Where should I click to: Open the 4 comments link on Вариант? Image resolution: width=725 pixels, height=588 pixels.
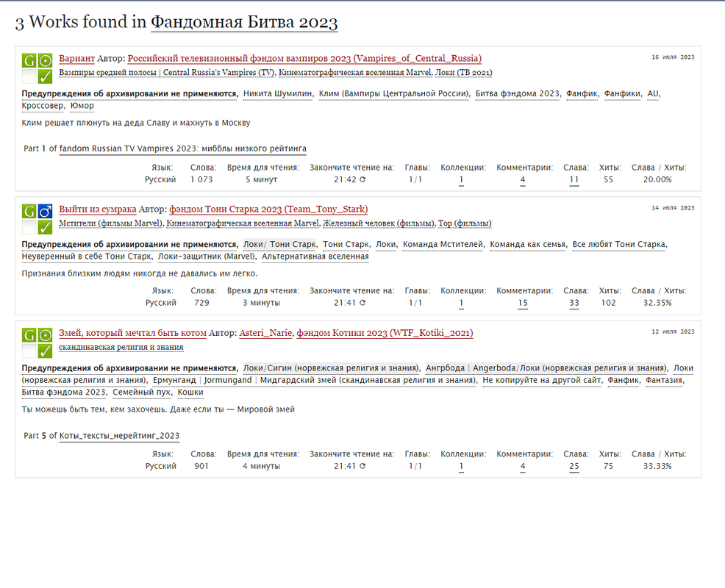523,179
